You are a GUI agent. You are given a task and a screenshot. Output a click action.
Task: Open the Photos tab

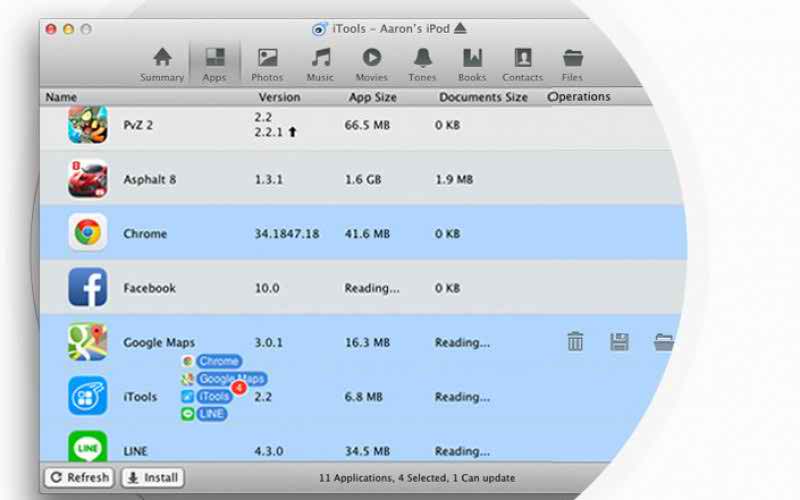[267, 65]
